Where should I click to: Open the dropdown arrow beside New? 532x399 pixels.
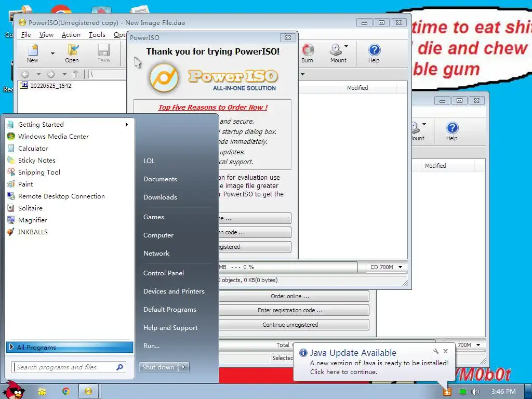pos(52,54)
